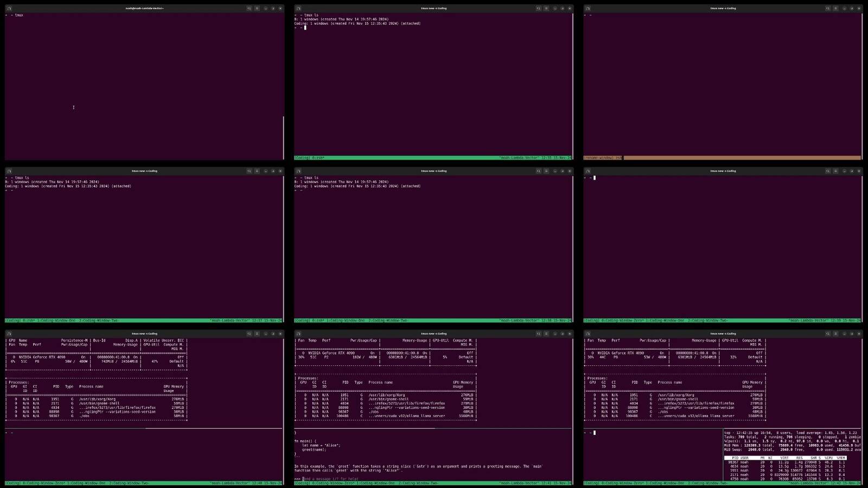Click the scrollbar in noah@noah-Lambda-Vector terminal

pos(283,137)
